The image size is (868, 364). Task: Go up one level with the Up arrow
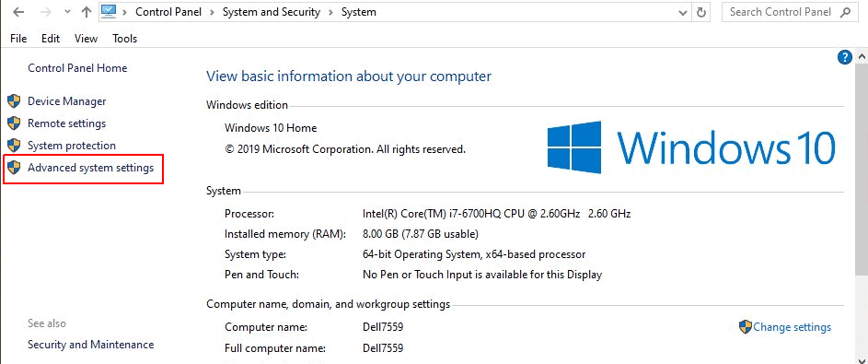[x=86, y=12]
